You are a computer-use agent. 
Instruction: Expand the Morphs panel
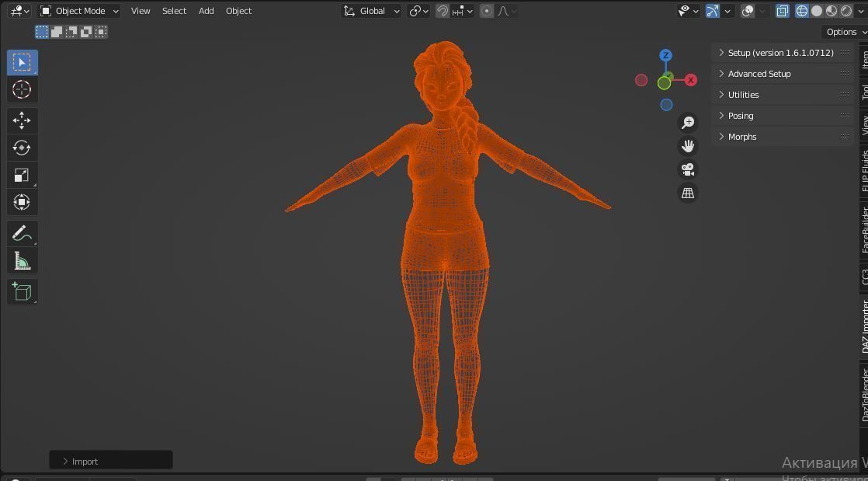pyautogui.click(x=783, y=137)
